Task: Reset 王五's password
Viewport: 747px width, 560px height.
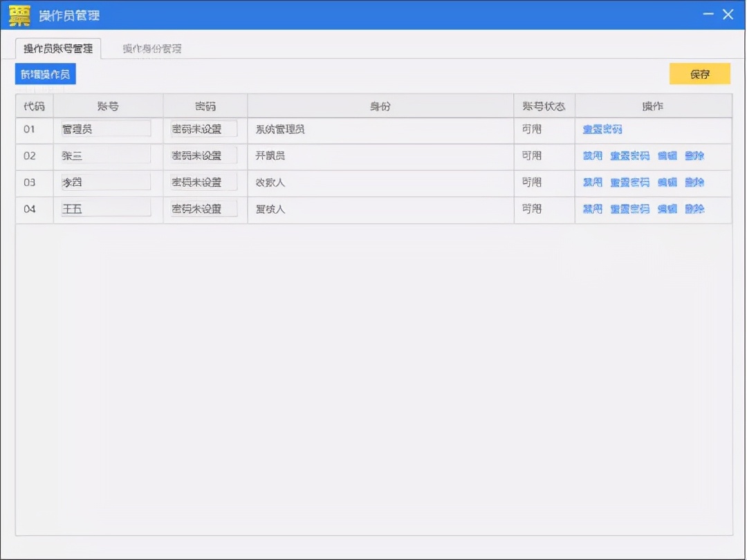Action: [629, 209]
